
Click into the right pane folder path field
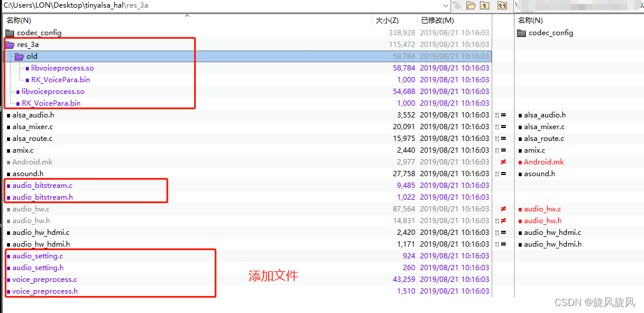pos(578,5)
